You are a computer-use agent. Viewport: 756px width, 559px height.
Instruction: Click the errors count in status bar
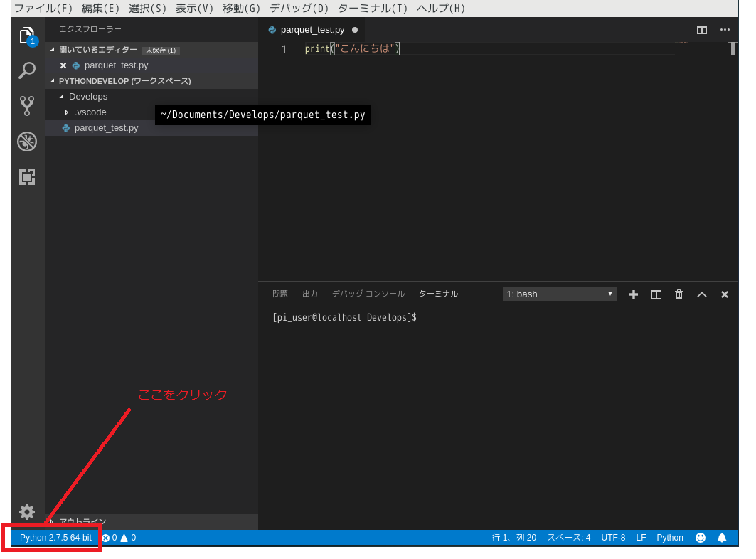(x=110, y=538)
